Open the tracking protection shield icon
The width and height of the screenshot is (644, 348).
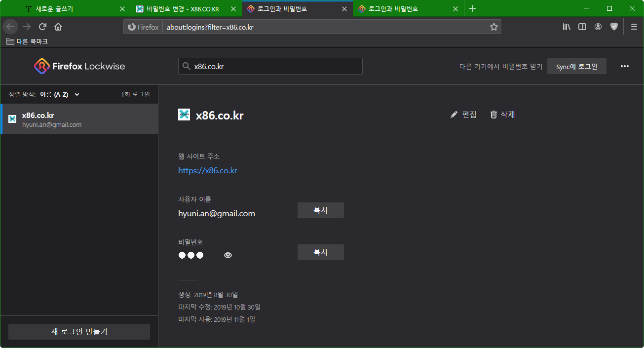click(614, 27)
